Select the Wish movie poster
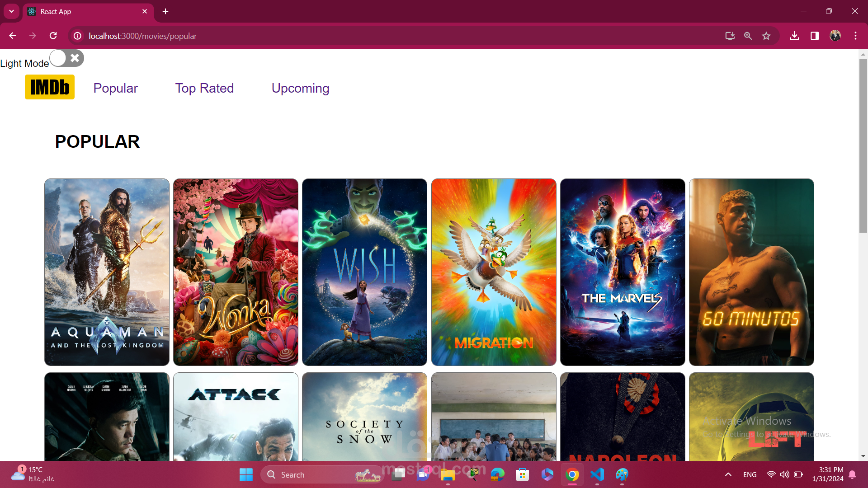The height and width of the screenshot is (488, 868). pos(364,272)
